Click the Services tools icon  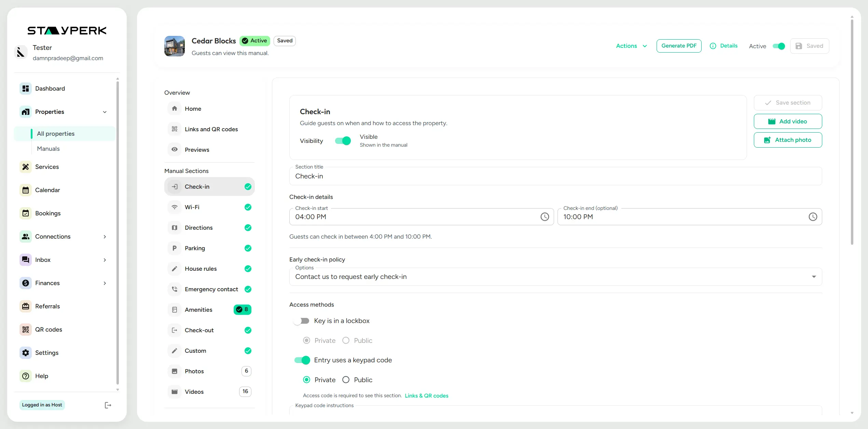[x=26, y=167]
